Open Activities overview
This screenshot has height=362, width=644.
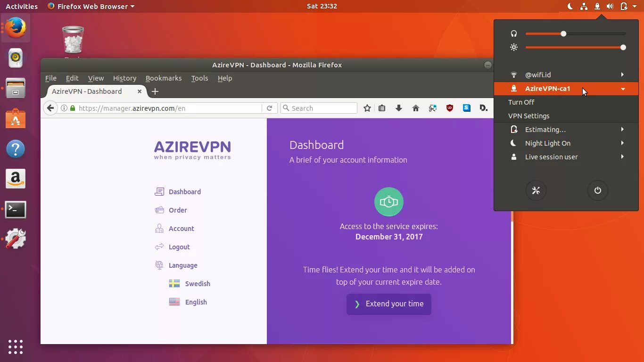(22, 6)
